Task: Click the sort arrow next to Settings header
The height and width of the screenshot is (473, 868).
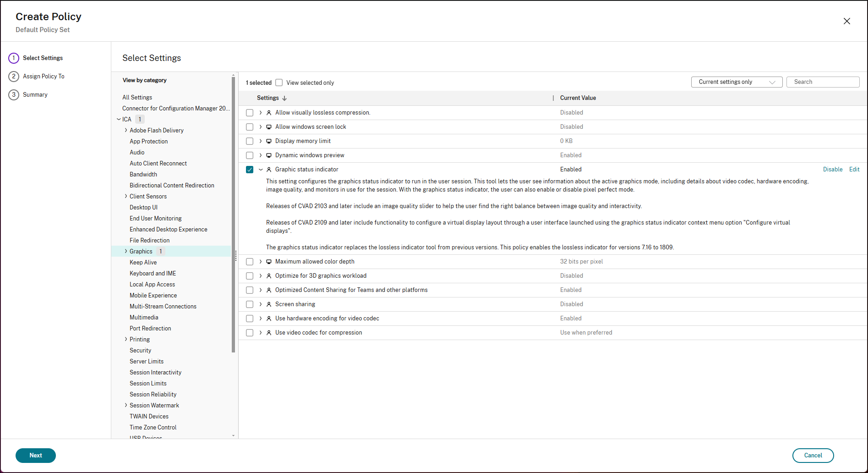Action: tap(284, 98)
